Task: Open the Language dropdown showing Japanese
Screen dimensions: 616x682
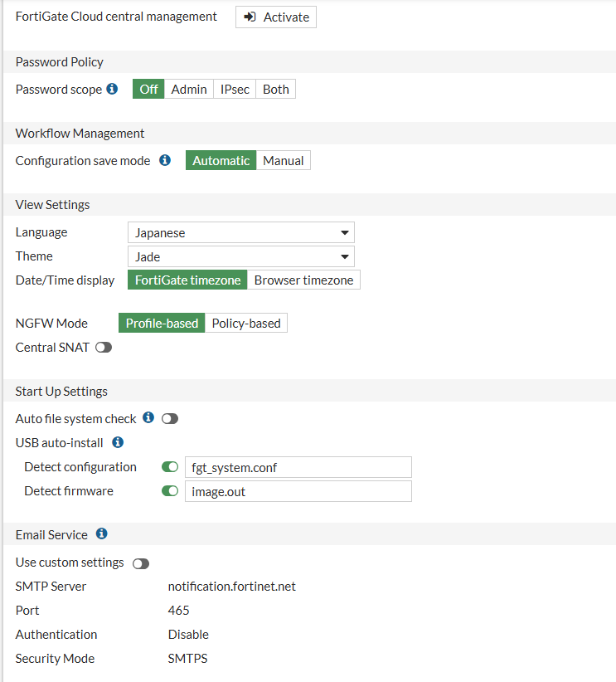Action: pyautogui.click(x=241, y=232)
